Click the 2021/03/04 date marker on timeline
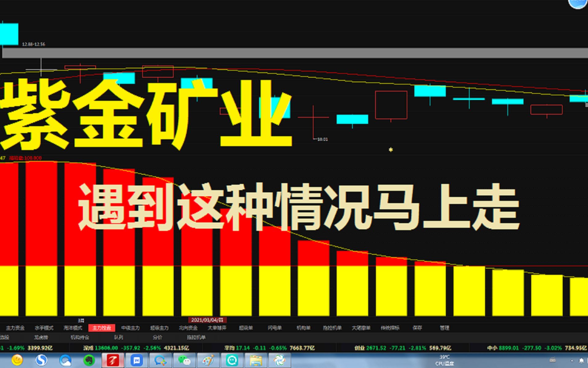The height and width of the screenshot is (368, 588). click(x=207, y=320)
